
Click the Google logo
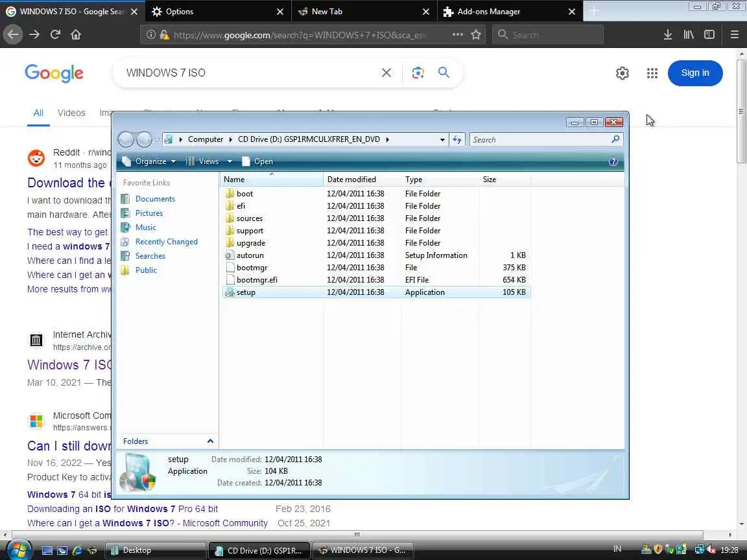(x=54, y=73)
